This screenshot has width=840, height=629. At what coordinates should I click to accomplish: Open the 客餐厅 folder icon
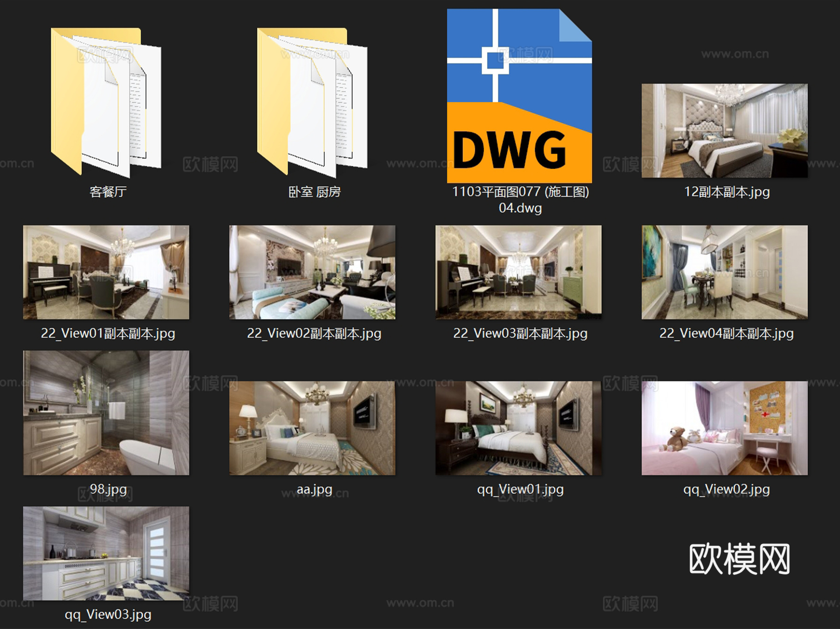pyautogui.click(x=106, y=102)
